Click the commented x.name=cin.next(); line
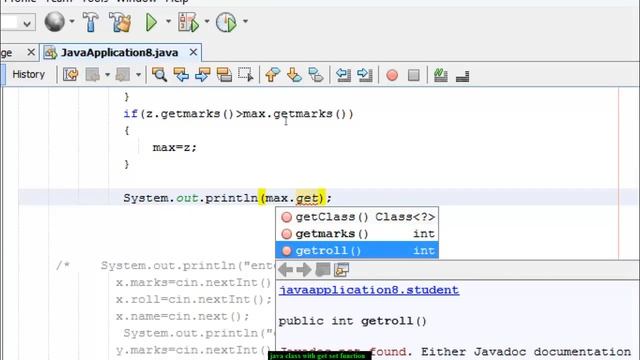This screenshot has width=640, height=360. click(x=182, y=316)
